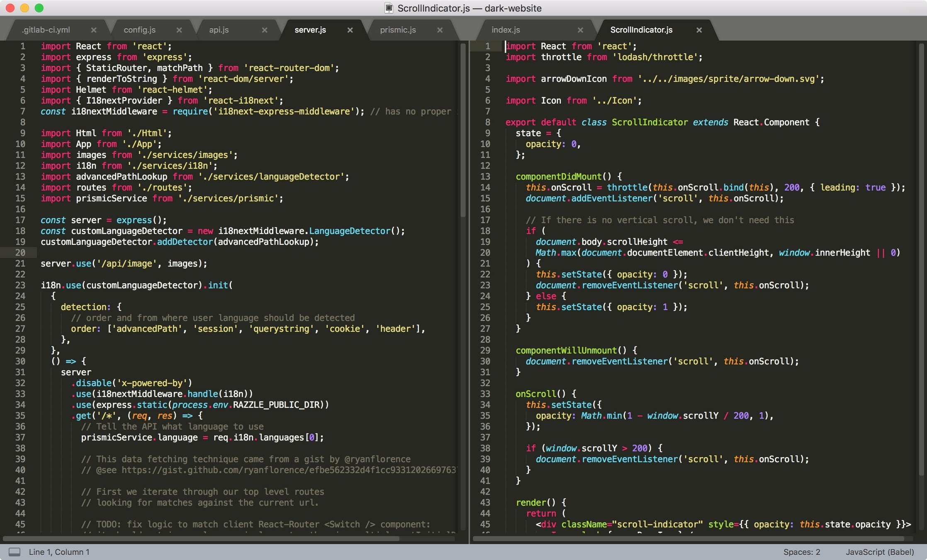Switch to the prismic.js tab
The height and width of the screenshot is (560, 927).
[398, 30]
